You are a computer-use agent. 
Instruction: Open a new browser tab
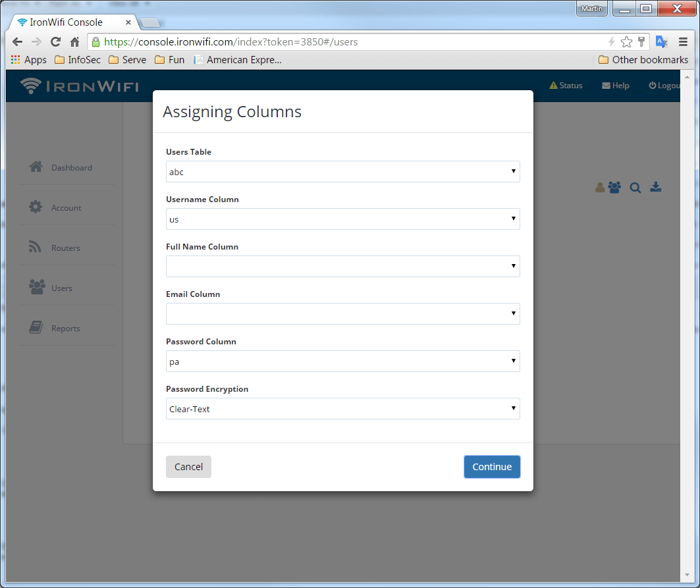pyautogui.click(x=150, y=22)
